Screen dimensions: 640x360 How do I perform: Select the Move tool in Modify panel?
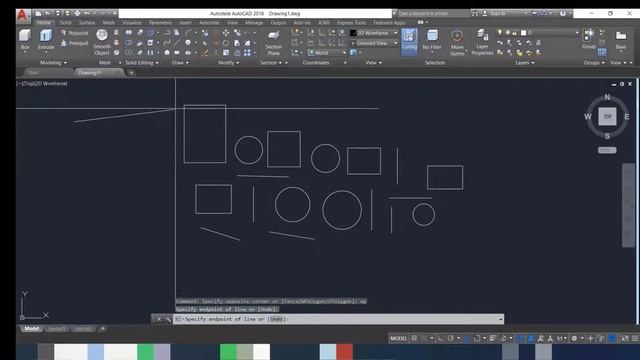click(x=226, y=33)
